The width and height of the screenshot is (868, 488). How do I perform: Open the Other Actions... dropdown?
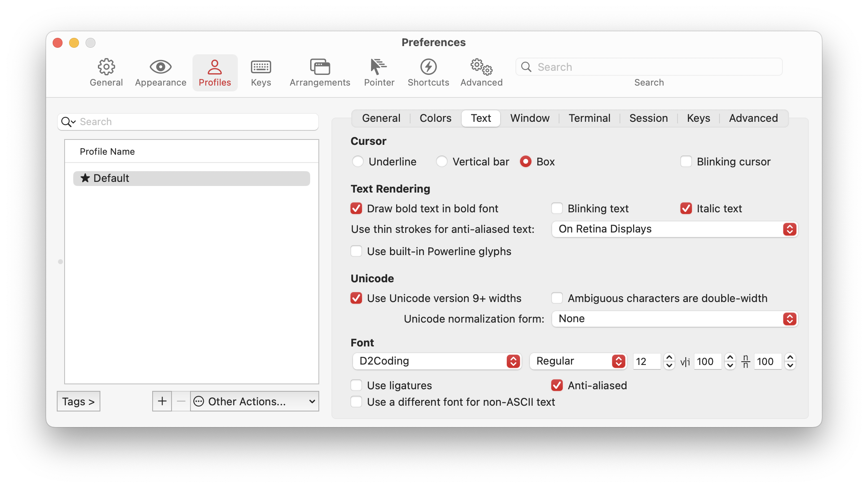pyautogui.click(x=255, y=401)
